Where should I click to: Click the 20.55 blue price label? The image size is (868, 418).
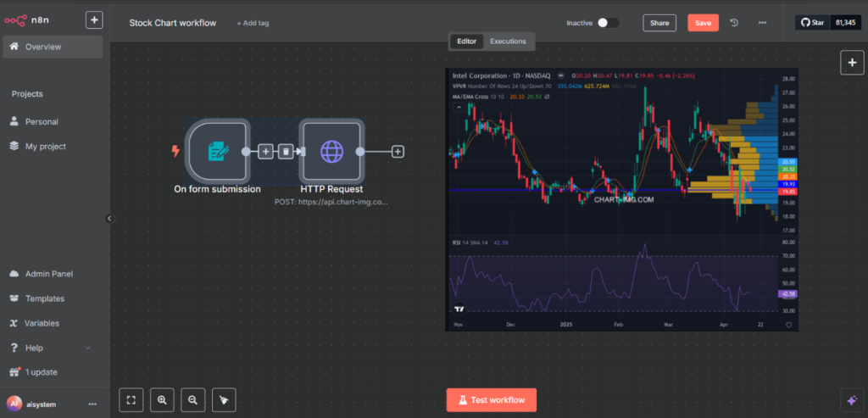(787, 161)
